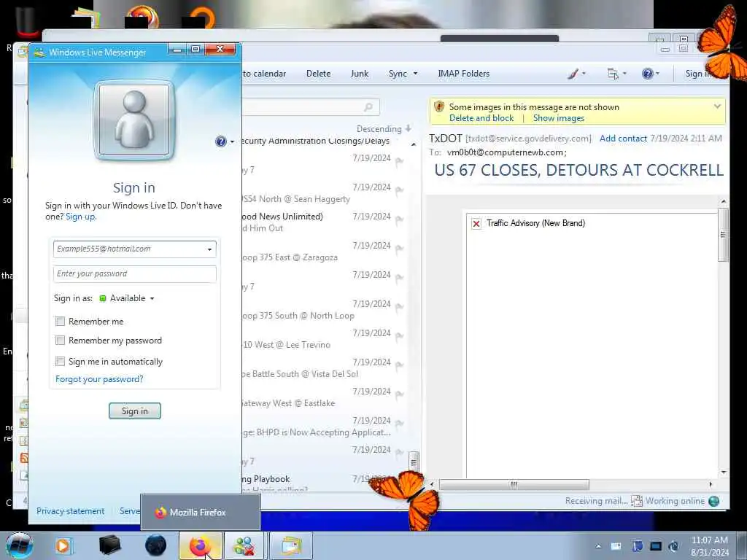Viewport: 747px width, 560px height.
Task: Click Show images link
Action: coord(558,118)
